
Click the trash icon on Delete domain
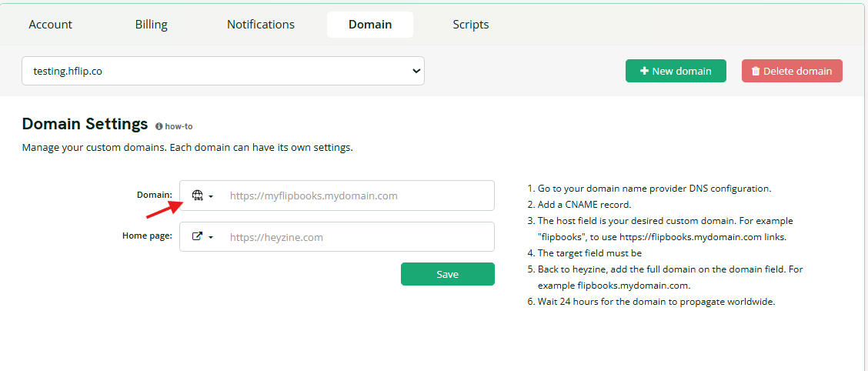(756, 71)
